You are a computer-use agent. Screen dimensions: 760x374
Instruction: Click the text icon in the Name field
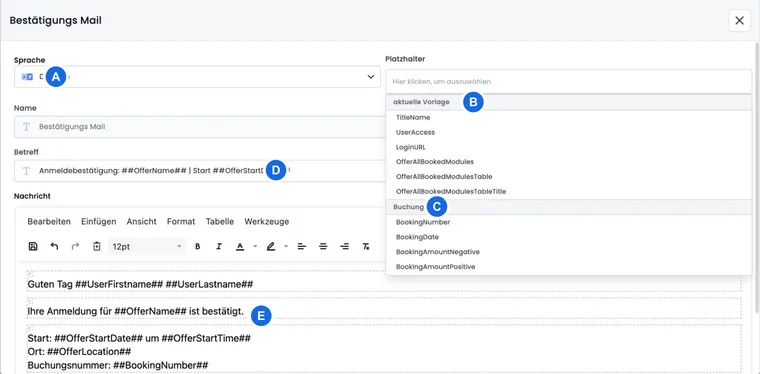27,127
